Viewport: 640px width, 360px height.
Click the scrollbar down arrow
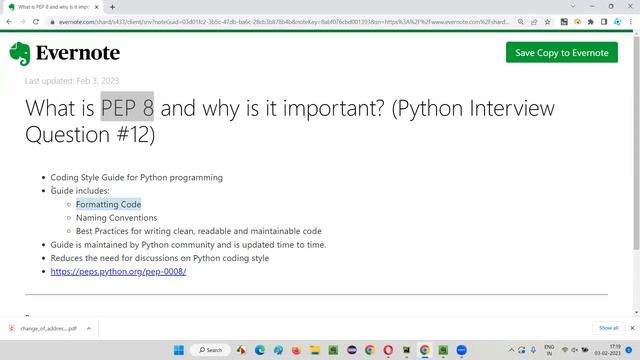pos(636,313)
